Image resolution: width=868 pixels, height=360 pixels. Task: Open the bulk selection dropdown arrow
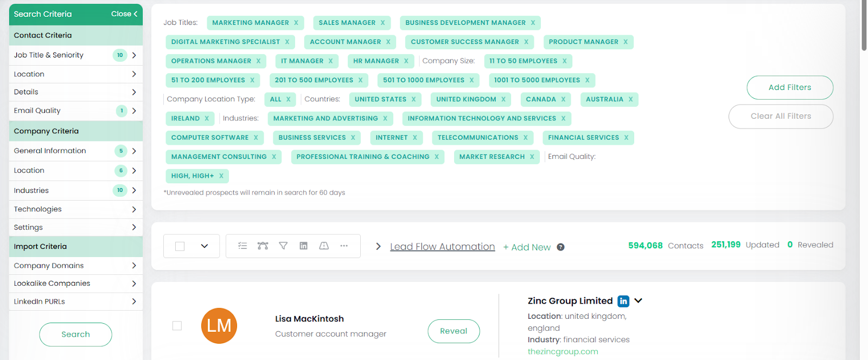pyautogui.click(x=205, y=246)
